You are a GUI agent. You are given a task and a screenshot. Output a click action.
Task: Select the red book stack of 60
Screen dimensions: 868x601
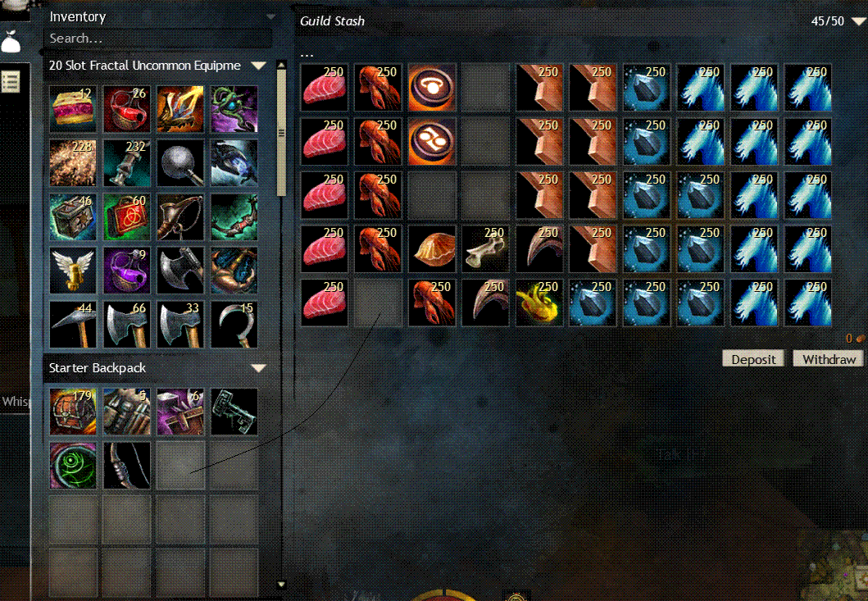point(127,216)
